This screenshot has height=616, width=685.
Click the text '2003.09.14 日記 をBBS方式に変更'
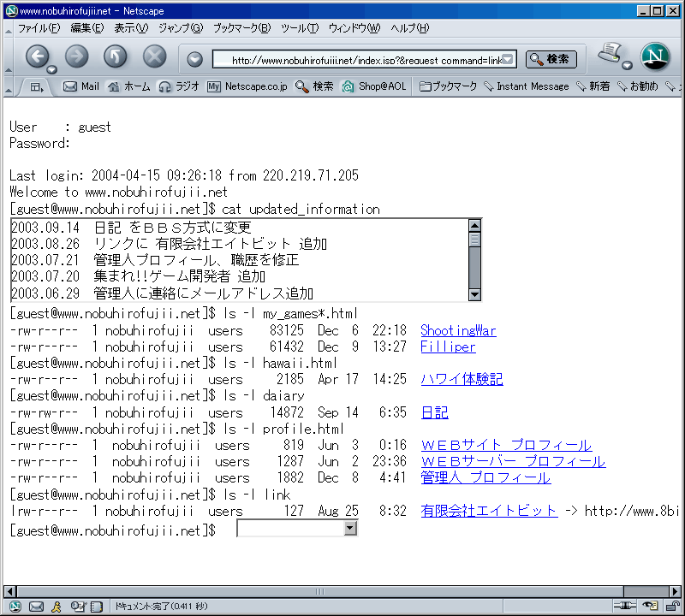coord(131,228)
